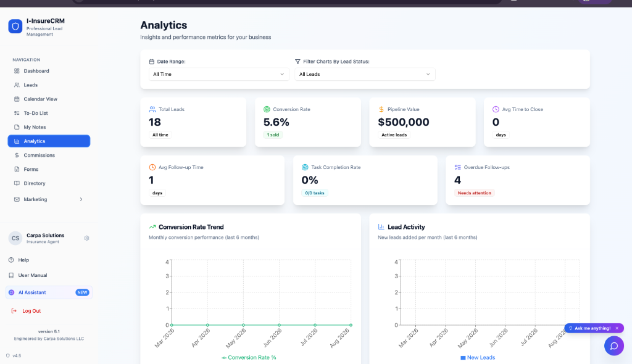
Task: Select the Commissions navigation item
Action: (x=49, y=155)
